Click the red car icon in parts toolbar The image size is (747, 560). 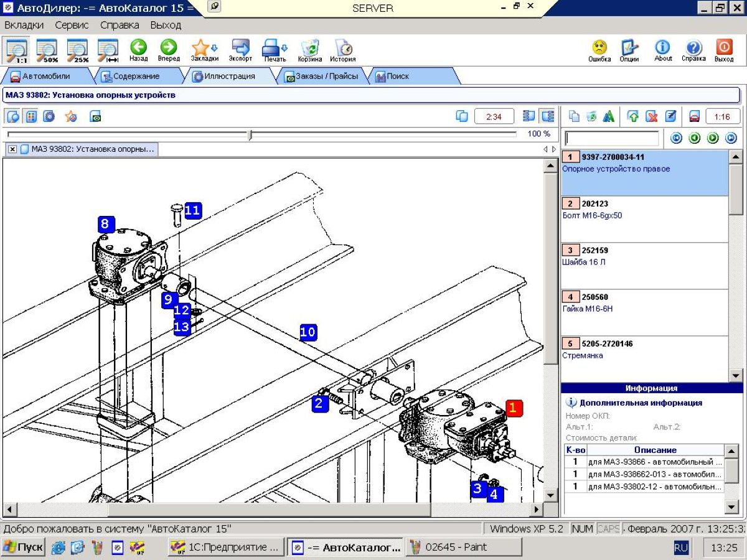[693, 116]
